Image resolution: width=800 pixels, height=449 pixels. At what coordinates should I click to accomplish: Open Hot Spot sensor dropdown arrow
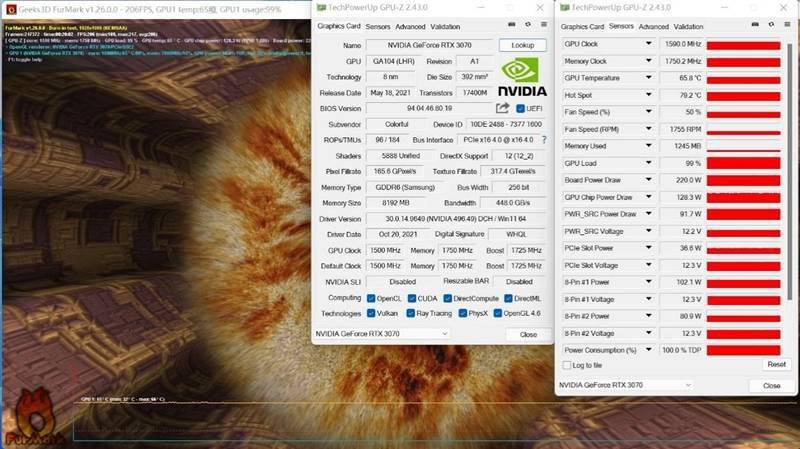pos(648,94)
